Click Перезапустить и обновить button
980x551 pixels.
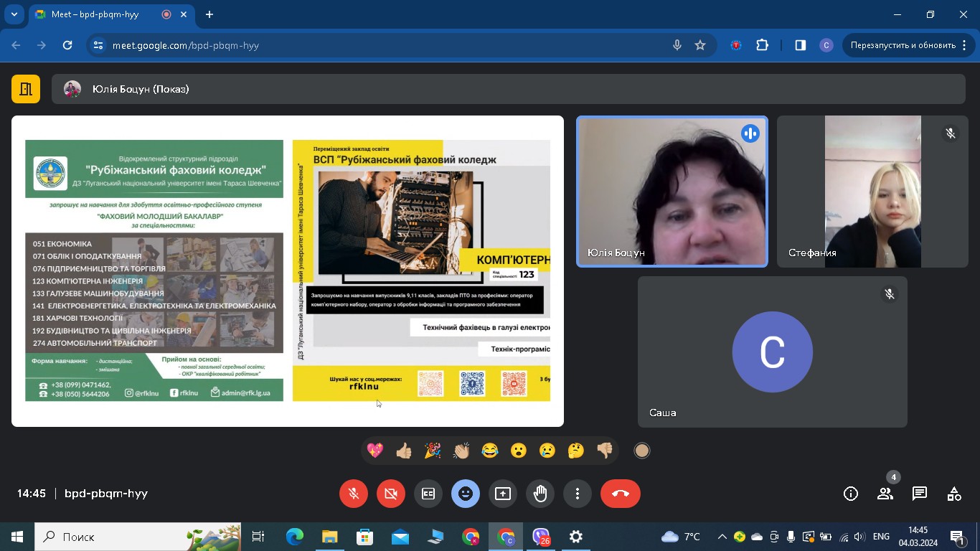(x=903, y=45)
